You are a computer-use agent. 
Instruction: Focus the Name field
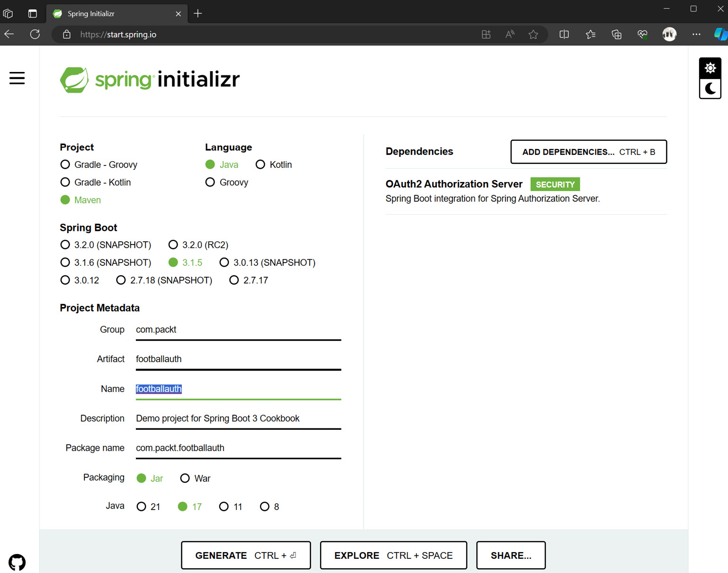coord(238,389)
